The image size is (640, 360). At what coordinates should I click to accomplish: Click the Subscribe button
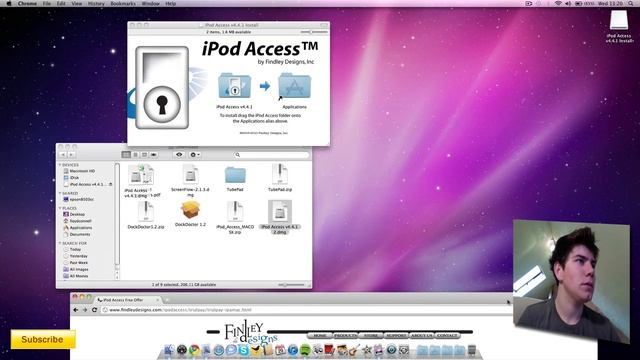pyautogui.click(x=43, y=339)
